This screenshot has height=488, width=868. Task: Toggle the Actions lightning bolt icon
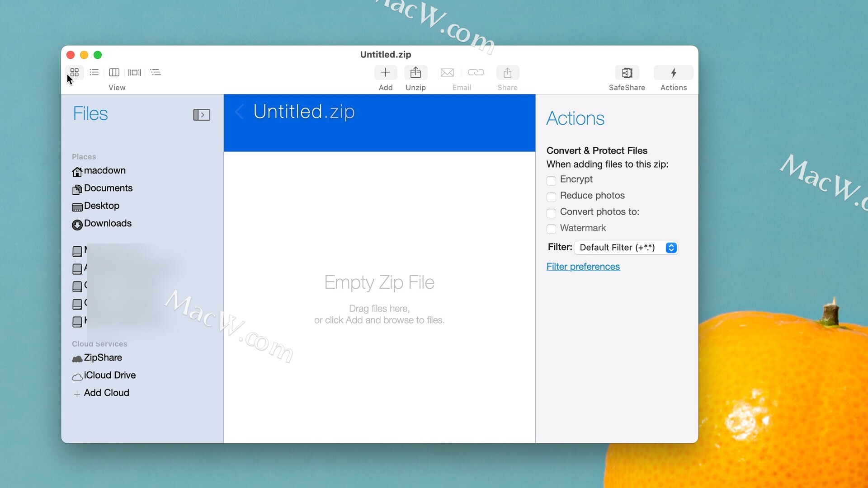[x=673, y=73]
